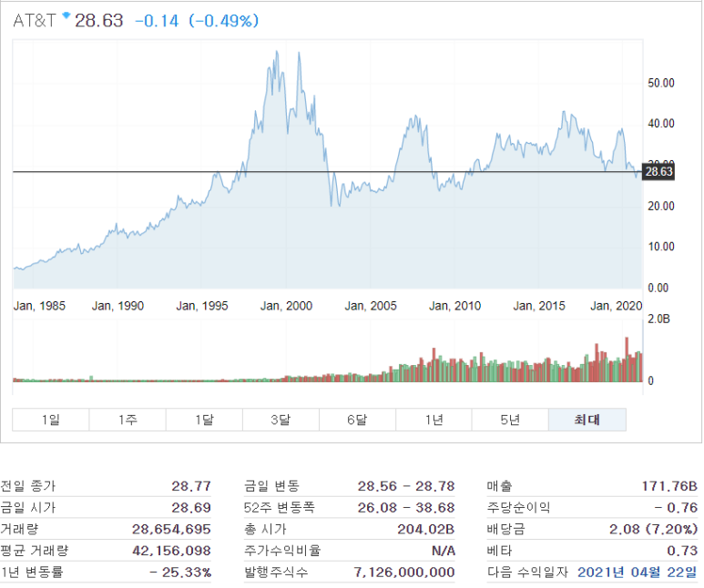Image resolution: width=704 pixels, height=588 pixels.
Task: Click the 주가수익비율 value N/A
Action: [x=444, y=551]
